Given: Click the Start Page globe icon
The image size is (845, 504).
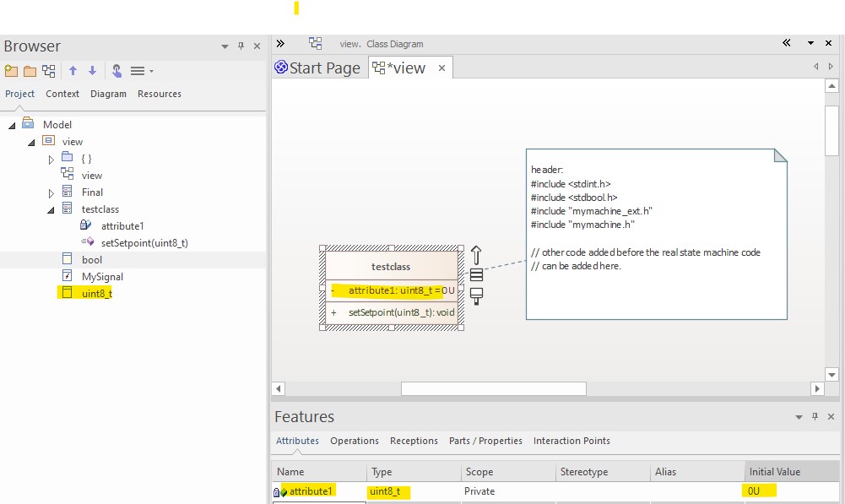Looking at the screenshot, I should tap(279, 68).
